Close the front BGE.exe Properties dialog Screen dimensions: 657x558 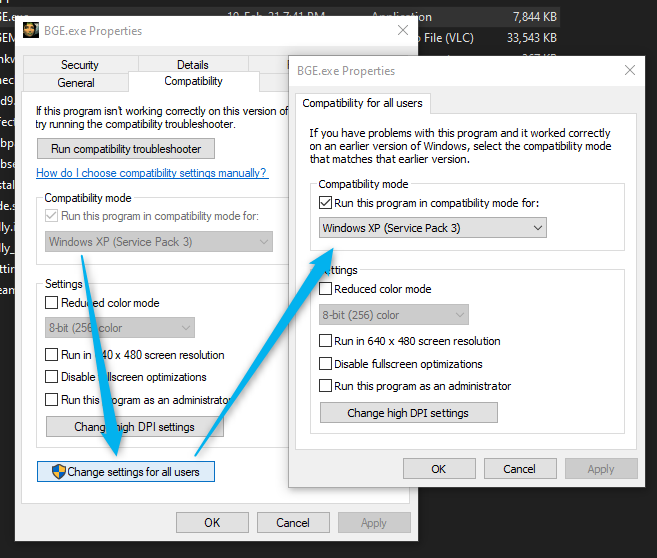click(x=630, y=70)
